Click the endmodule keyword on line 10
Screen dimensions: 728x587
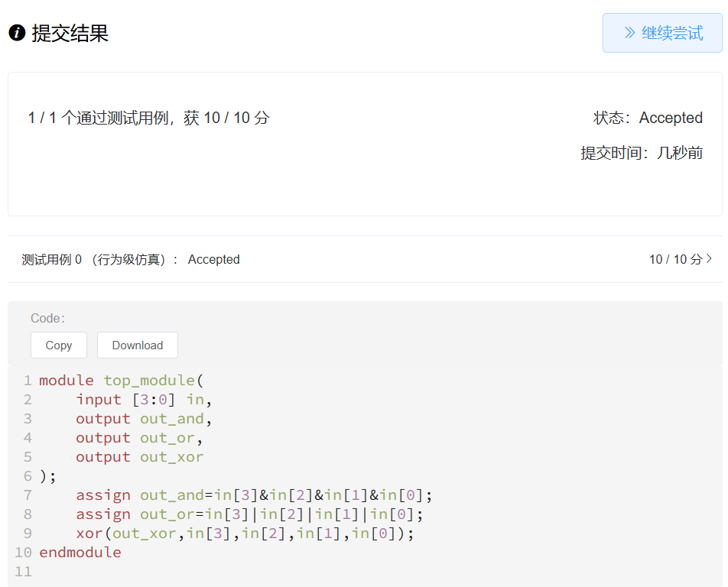tap(80, 552)
